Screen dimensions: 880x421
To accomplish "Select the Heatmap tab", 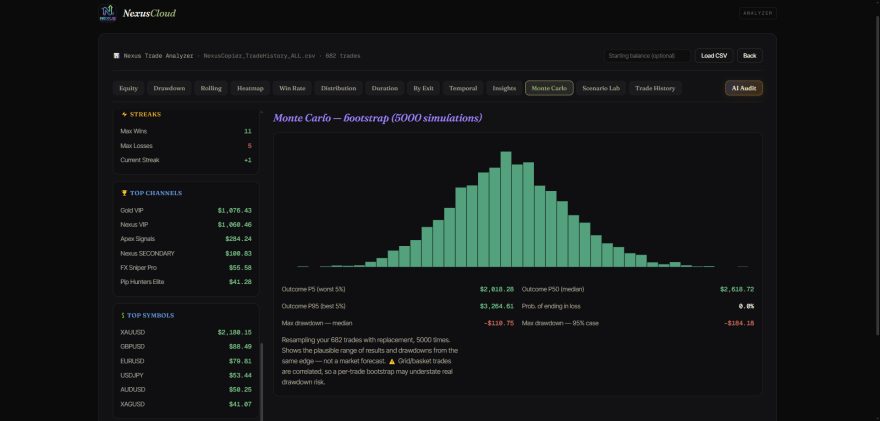I will click(x=250, y=88).
